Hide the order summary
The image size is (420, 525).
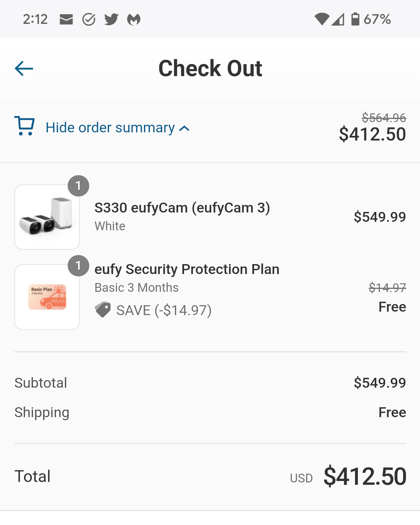coord(109,127)
